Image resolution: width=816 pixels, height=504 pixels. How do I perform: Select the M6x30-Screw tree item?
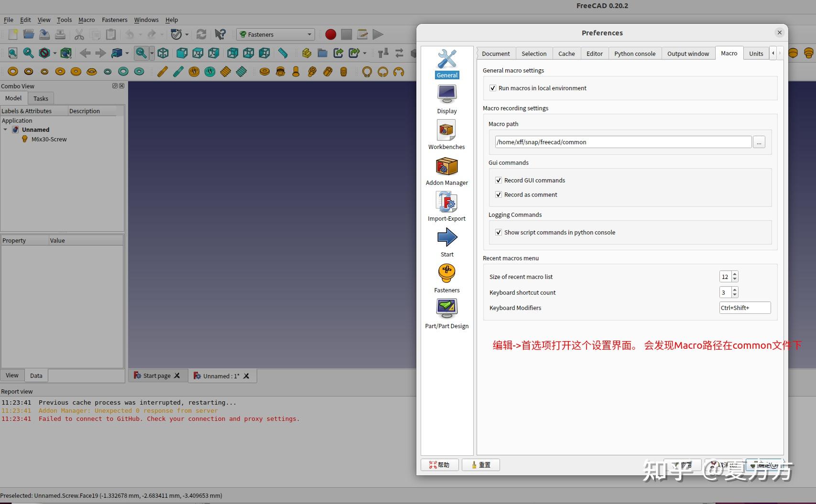click(x=49, y=139)
